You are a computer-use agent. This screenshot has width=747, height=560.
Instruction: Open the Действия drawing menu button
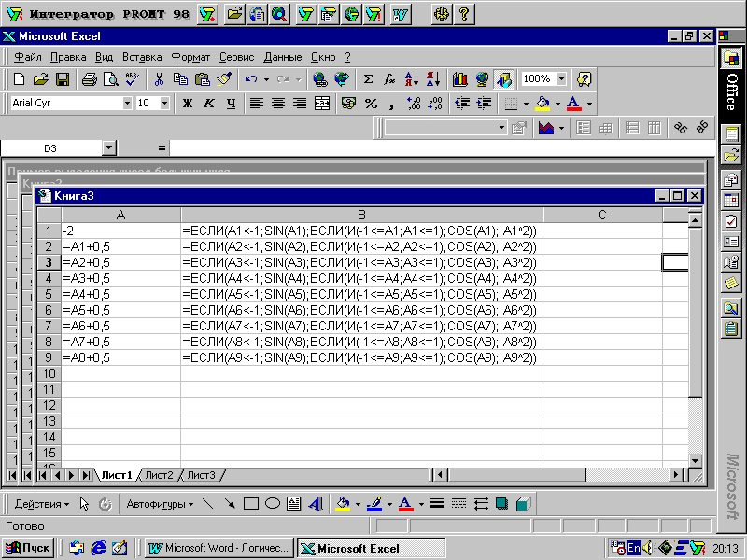41,504
